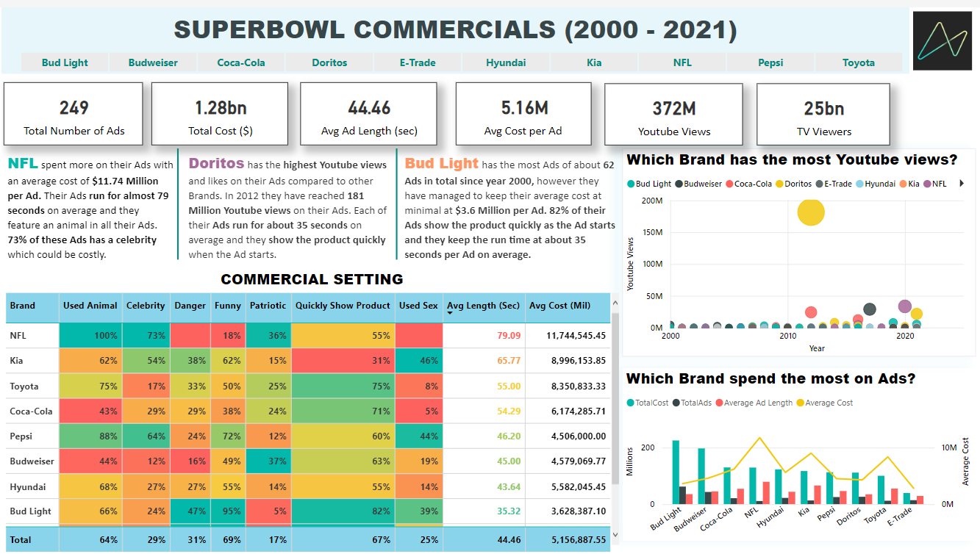The image size is (980, 554).
Task: Click the 1.28bn Total Cost card
Action: coord(220,113)
